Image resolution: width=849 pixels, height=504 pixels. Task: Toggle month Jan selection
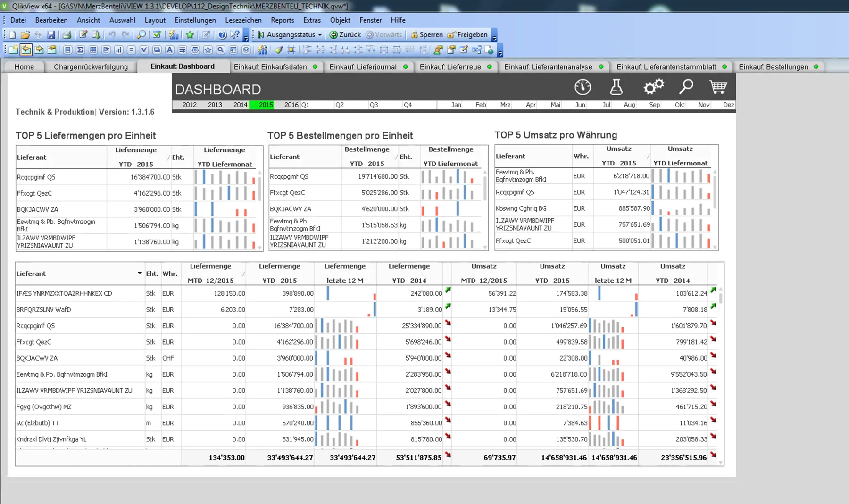click(450, 105)
